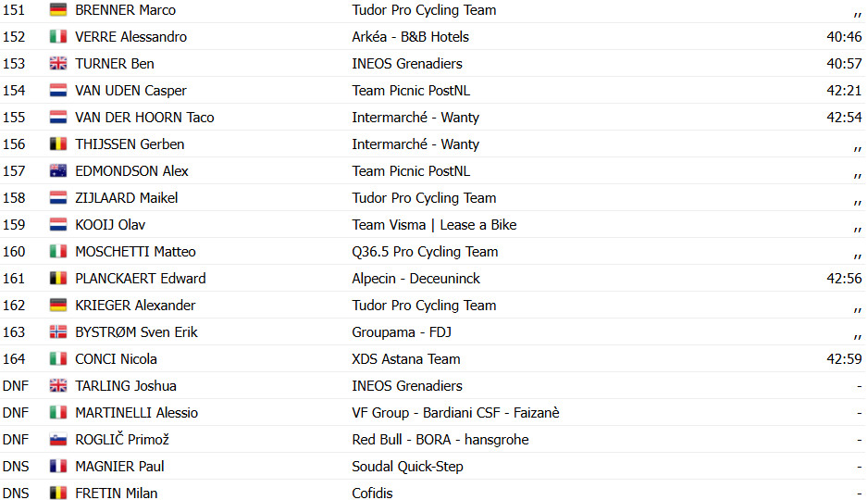Open team VF Group - Bardiani CSF - Faizanè
The width and height of the screenshot is (868, 500).
click(455, 413)
